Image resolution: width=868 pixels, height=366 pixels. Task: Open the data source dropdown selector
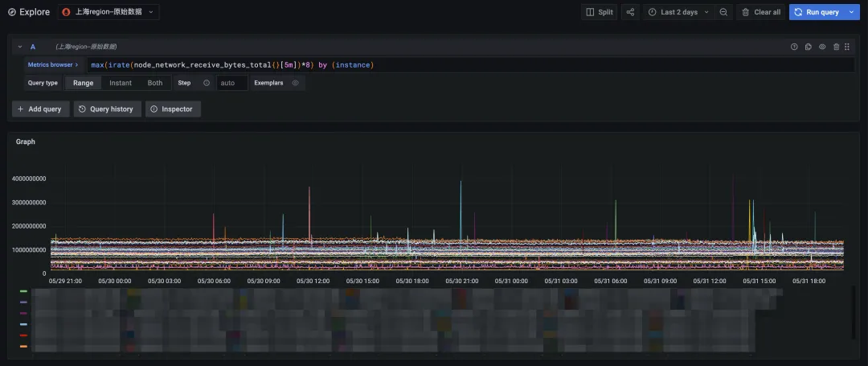(108, 12)
